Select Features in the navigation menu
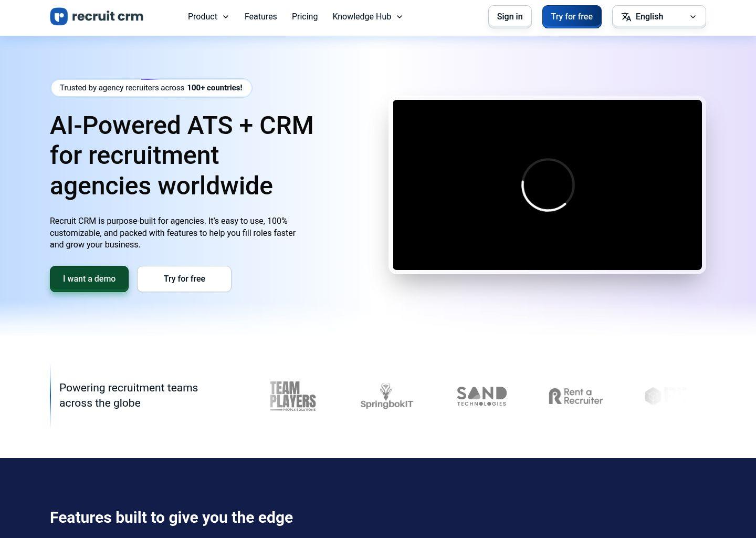 click(x=260, y=16)
